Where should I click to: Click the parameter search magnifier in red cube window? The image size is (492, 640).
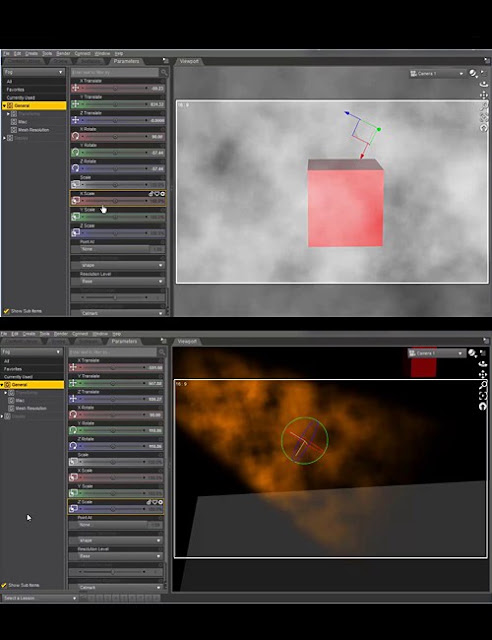(x=164, y=72)
